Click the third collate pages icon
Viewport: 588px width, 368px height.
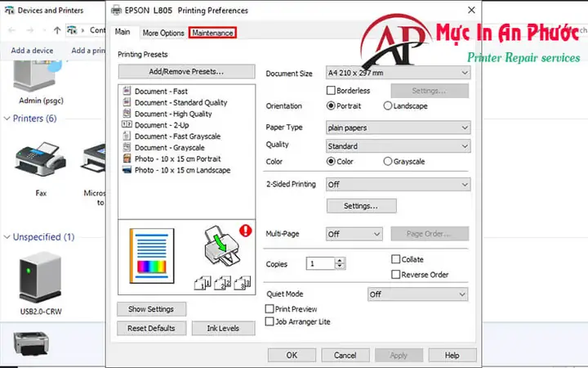[x=243, y=283]
